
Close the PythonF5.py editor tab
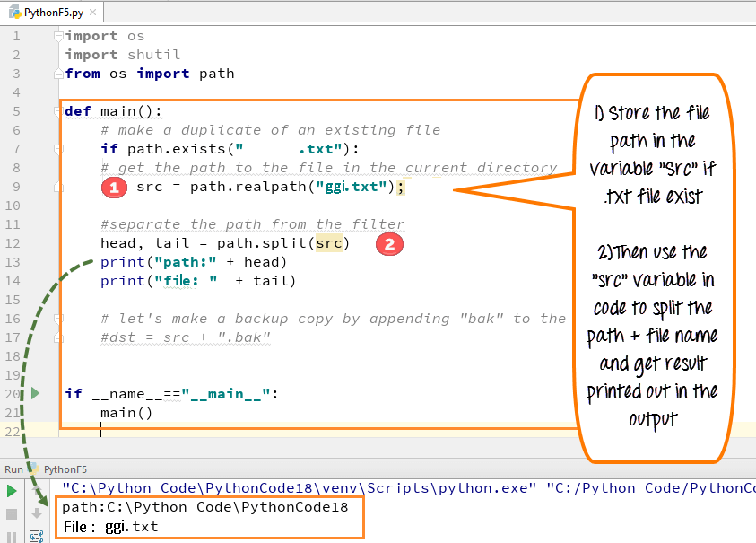(x=94, y=13)
